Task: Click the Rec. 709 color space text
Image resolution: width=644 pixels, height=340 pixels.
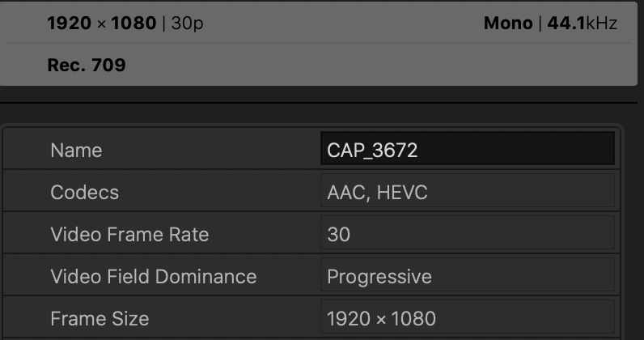Action: (87, 65)
